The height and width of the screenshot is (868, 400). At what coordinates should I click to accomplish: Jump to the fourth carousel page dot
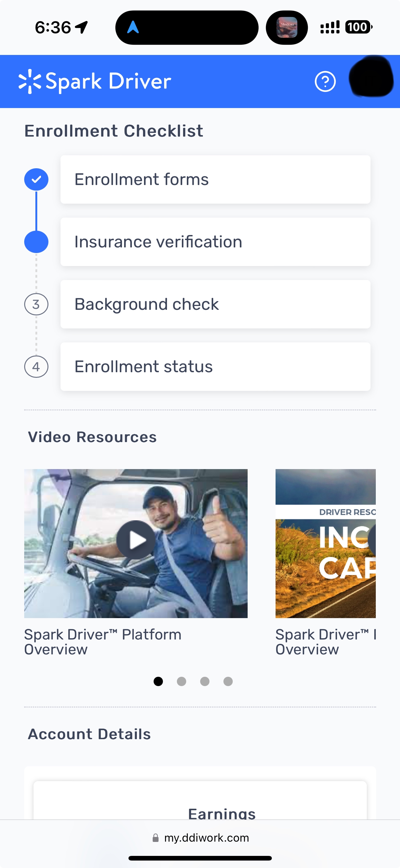click(228, 681)
